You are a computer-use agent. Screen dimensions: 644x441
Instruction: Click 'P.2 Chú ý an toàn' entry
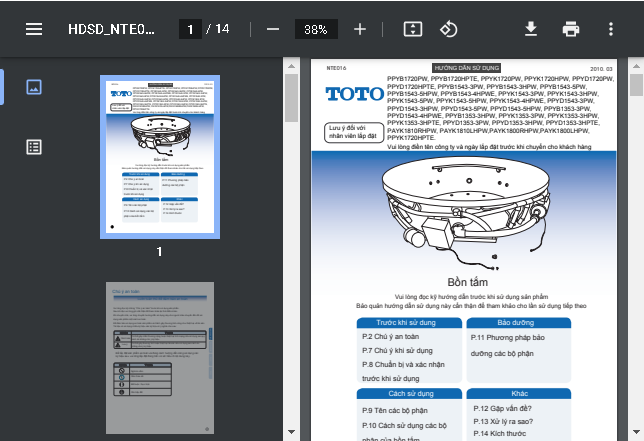(x=390, y=337)
